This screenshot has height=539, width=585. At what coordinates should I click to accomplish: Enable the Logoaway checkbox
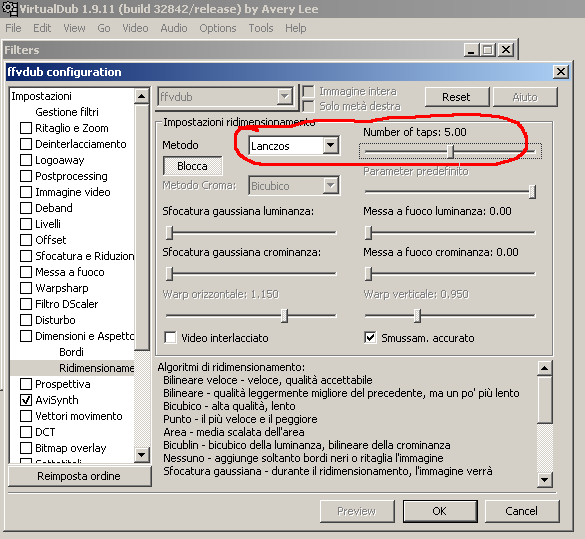click(26, 160)
